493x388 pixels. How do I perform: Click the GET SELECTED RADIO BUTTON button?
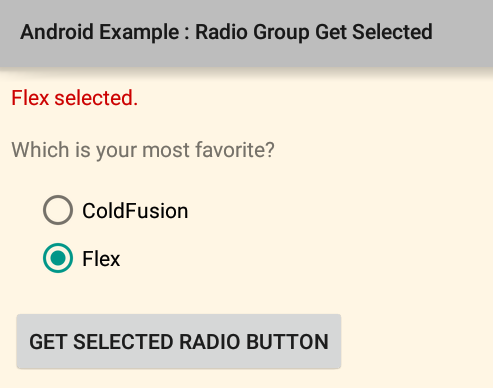pos(179,341)
